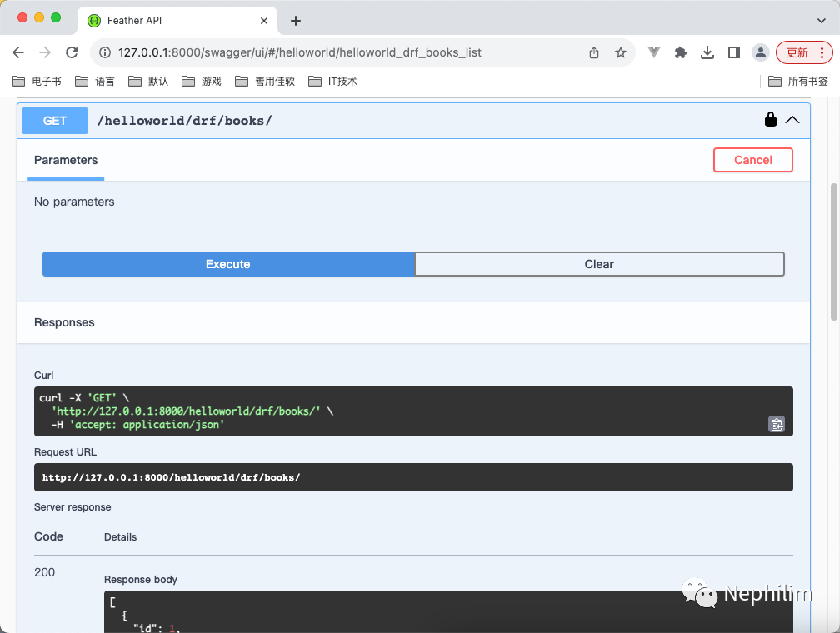The width and height of the screenshot is (840, 633).
Task: Expand the tab search dropdown arrow
Action: (822, 20)
